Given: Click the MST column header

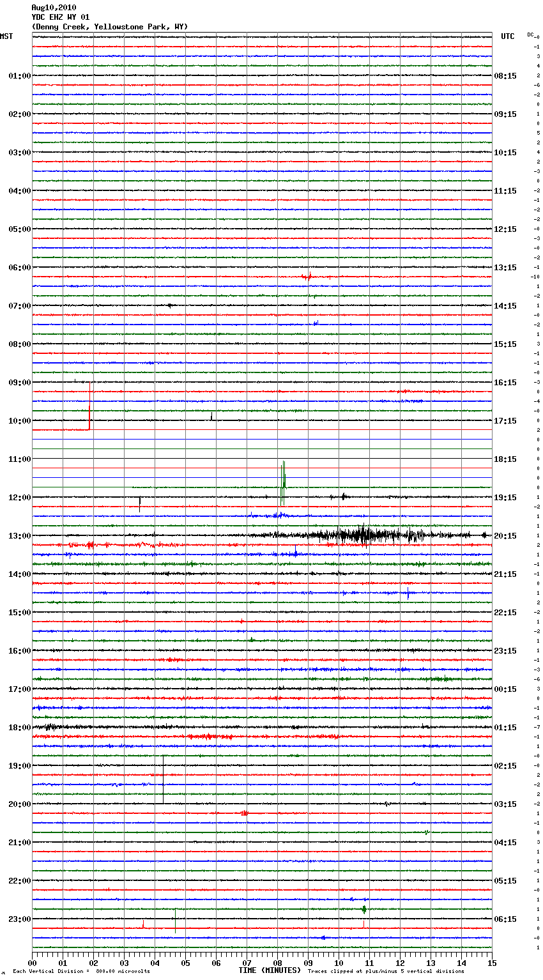Looking at the screenshot, I should coord(6,36).
